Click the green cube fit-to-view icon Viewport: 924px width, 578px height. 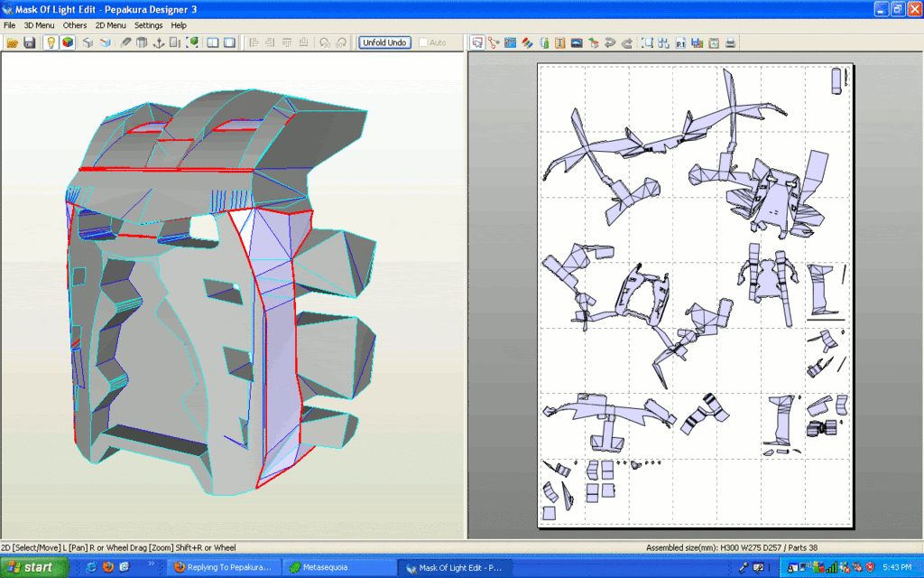192,42
